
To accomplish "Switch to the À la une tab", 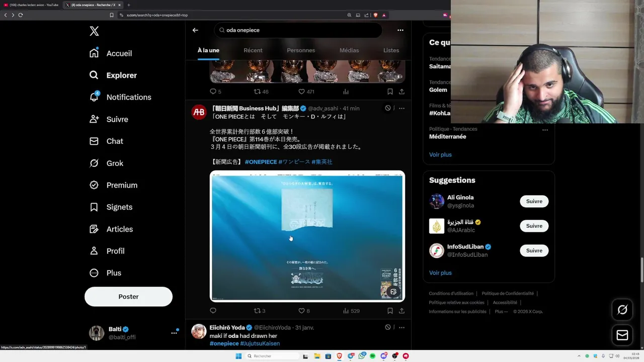I will [208, 50].
